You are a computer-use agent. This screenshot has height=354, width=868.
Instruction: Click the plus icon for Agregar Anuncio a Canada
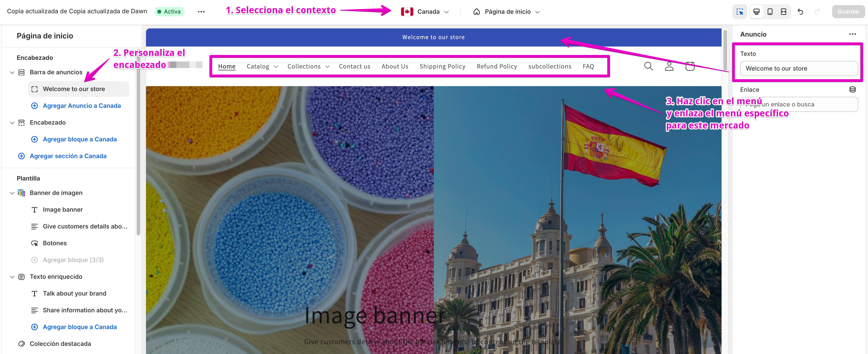tap(34, 106)
